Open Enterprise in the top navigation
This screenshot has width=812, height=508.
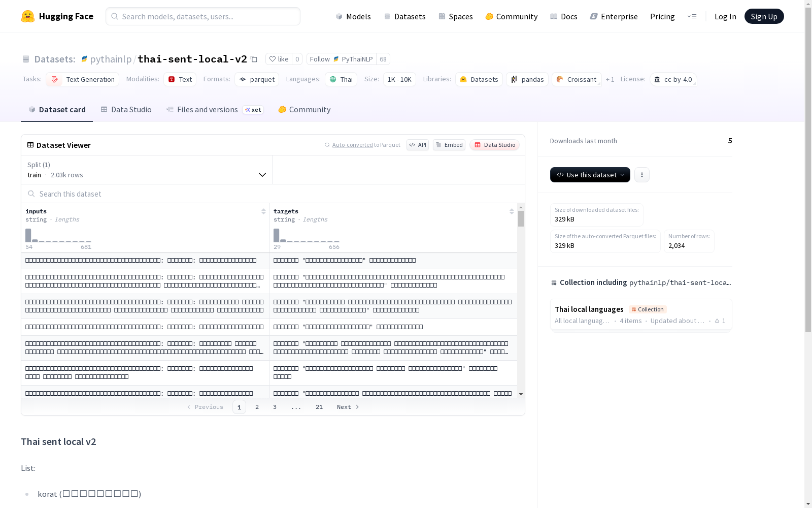pyautogui.click(x=614, y=16)
